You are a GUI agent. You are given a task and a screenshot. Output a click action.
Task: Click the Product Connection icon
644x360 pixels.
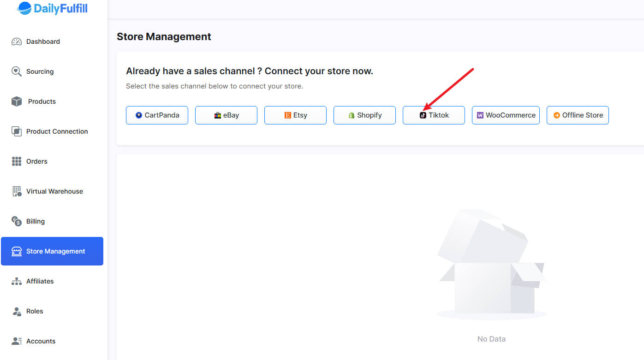tap(17, 131)
